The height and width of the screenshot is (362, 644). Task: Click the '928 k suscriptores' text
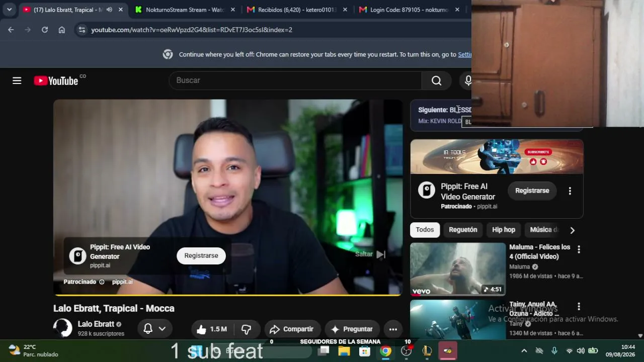(x=101, y=334)
